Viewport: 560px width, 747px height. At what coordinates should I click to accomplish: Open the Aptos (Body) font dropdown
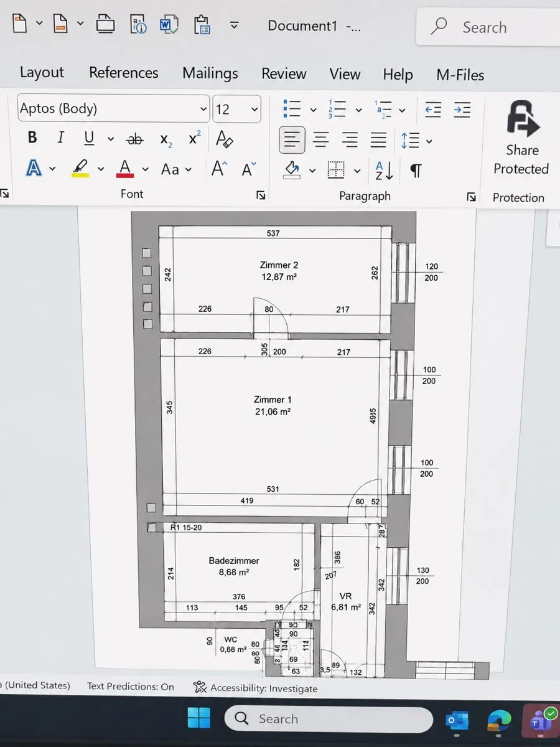[x=113, y=109]
